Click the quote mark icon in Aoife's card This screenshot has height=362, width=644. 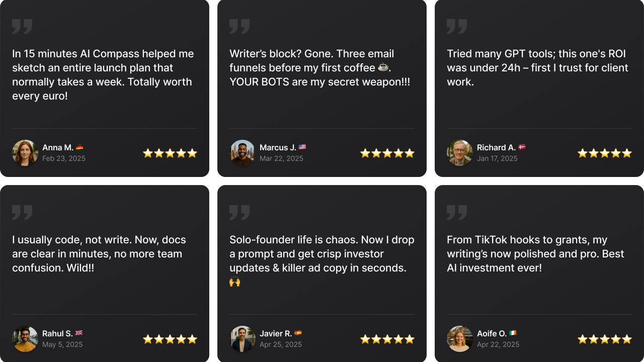[457, 212]
